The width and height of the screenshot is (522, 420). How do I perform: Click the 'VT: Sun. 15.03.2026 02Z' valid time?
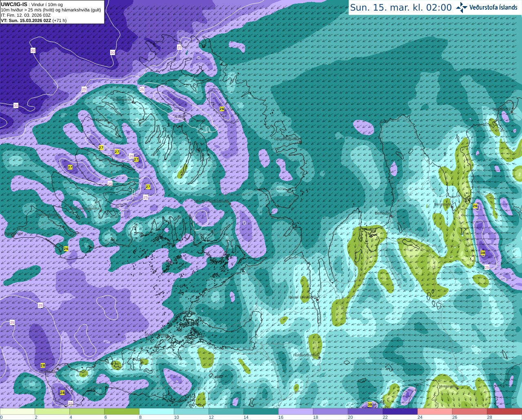pos(26,20)
